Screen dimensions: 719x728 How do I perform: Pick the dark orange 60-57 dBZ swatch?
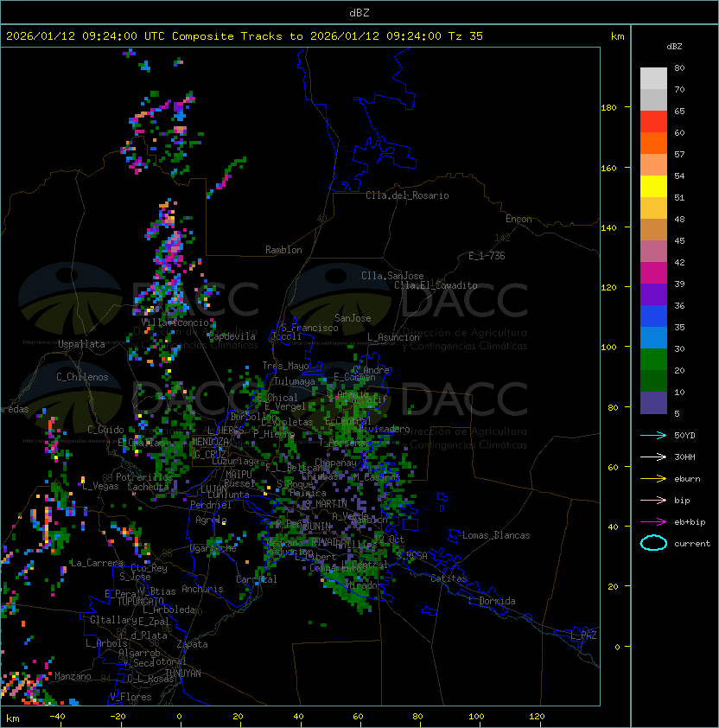point(653,144)
